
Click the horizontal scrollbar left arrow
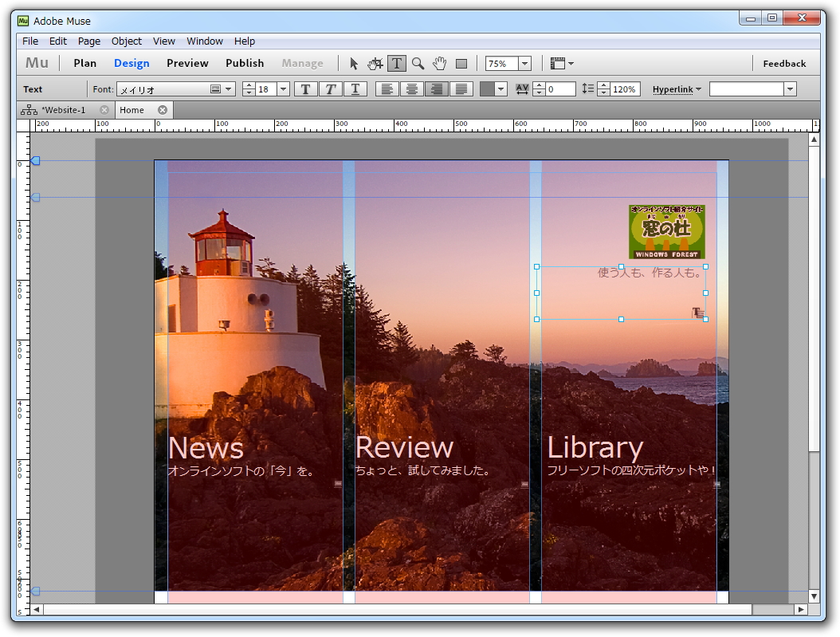tap(37, 610)
